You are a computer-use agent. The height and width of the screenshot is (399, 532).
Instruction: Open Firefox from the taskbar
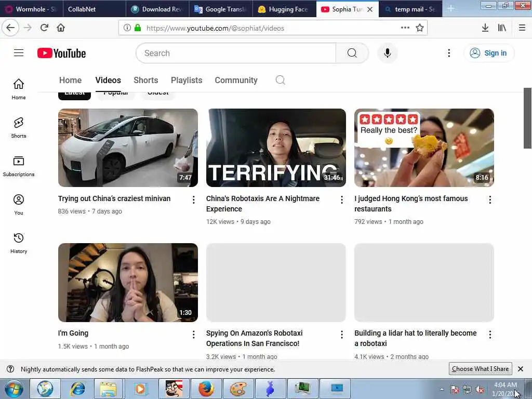click(206, 389)
